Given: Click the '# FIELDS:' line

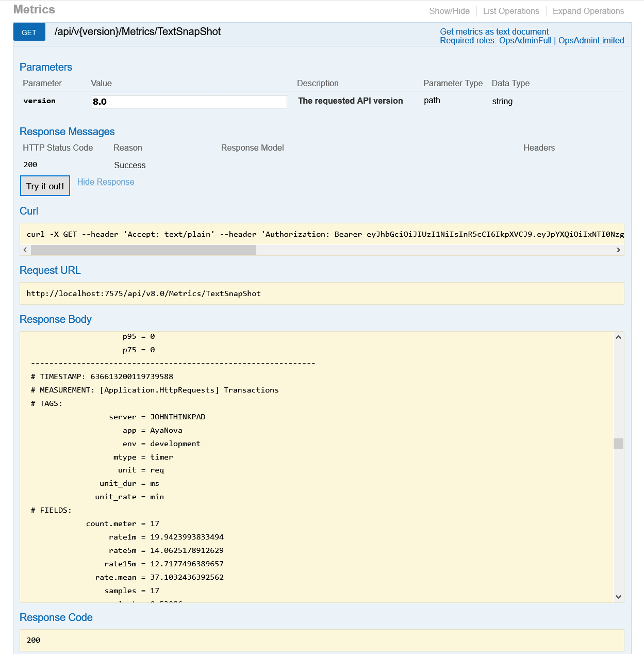Looking at the screenshot, I should [51, 510].
